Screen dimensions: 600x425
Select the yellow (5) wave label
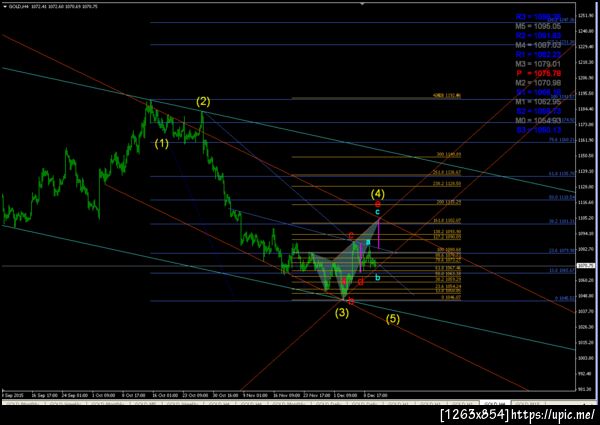pos(393,319)
